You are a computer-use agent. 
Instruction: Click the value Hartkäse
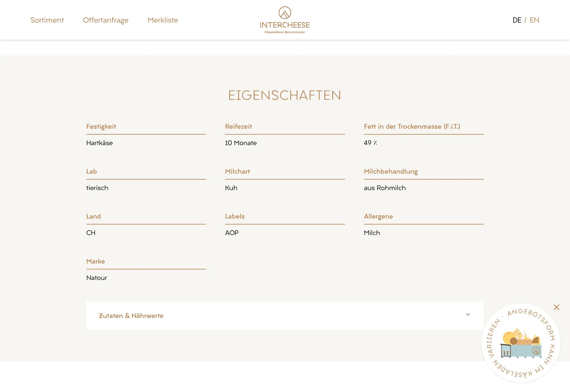tap(99, 143)
